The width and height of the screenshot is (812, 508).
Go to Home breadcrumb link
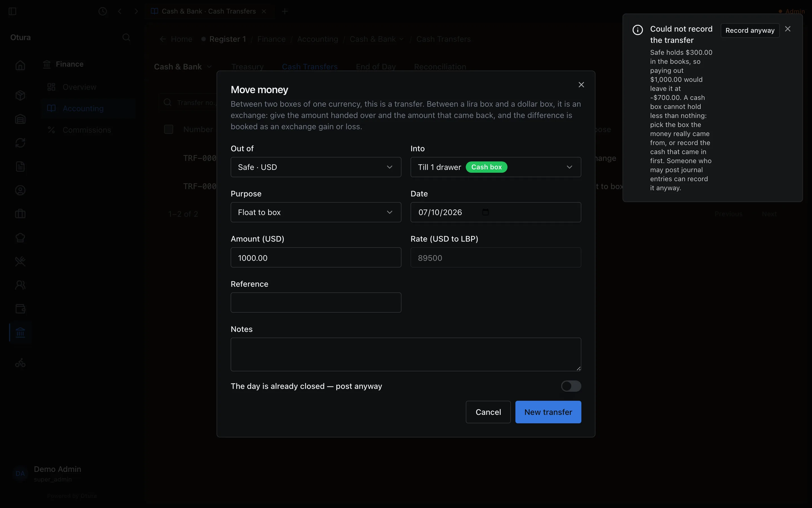tap(182, 39)
